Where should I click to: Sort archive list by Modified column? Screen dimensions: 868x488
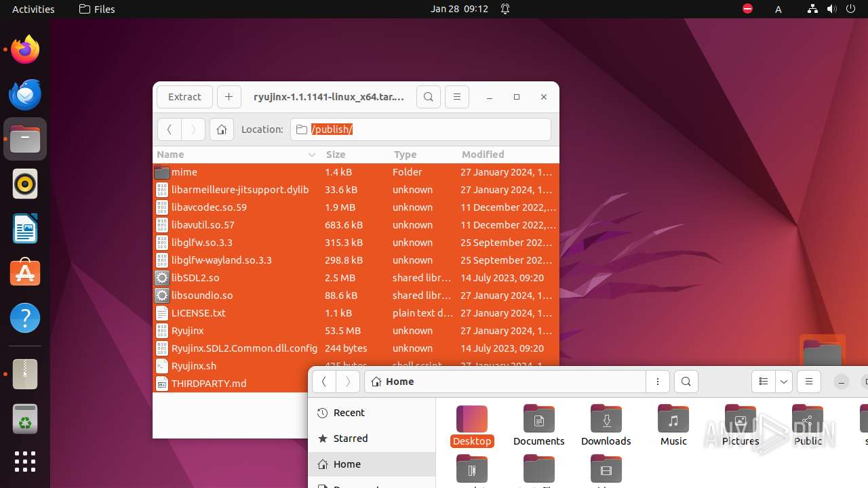(508, 155)
